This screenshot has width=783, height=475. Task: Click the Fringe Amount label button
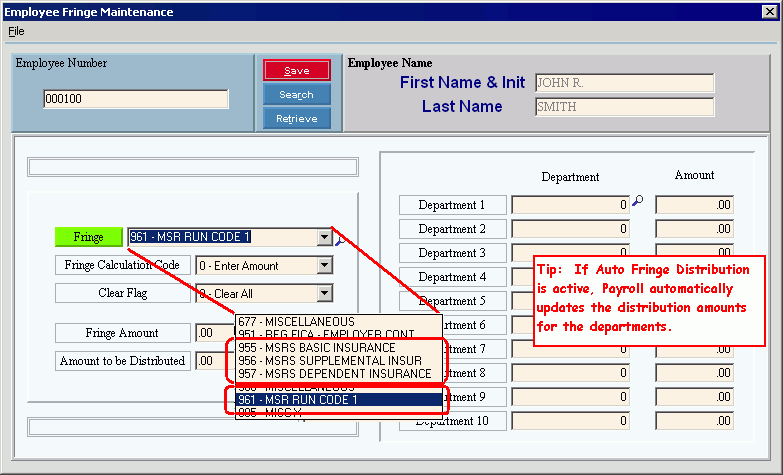121,333
